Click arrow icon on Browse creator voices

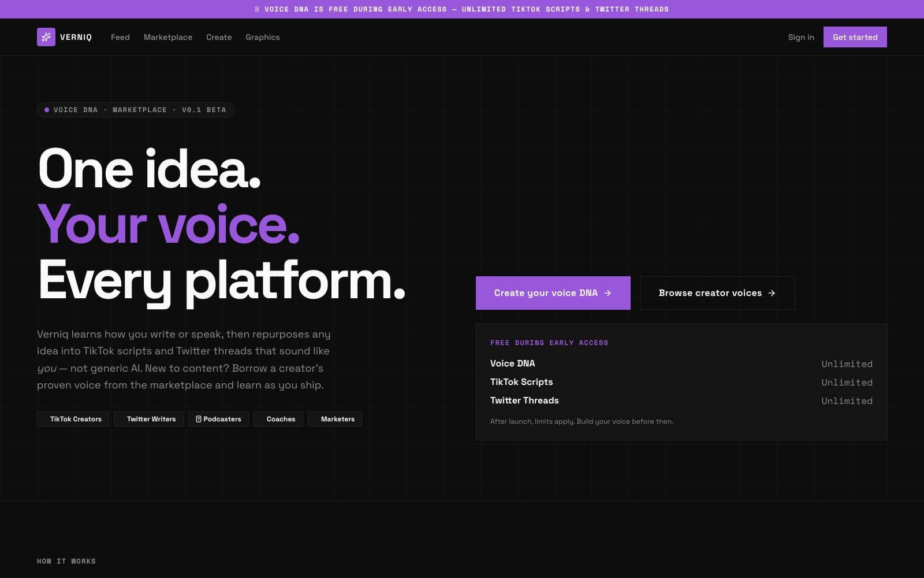pos(772,293)
